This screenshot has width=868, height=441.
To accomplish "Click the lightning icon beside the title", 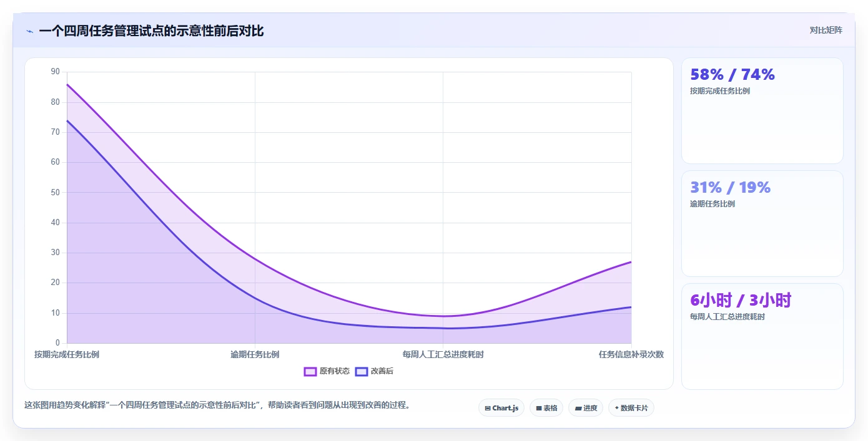I will pos(29,31).
